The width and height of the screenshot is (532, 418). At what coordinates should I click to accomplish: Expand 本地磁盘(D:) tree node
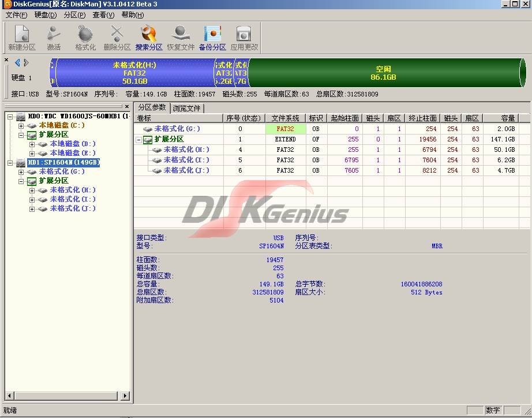click(32, 144)
